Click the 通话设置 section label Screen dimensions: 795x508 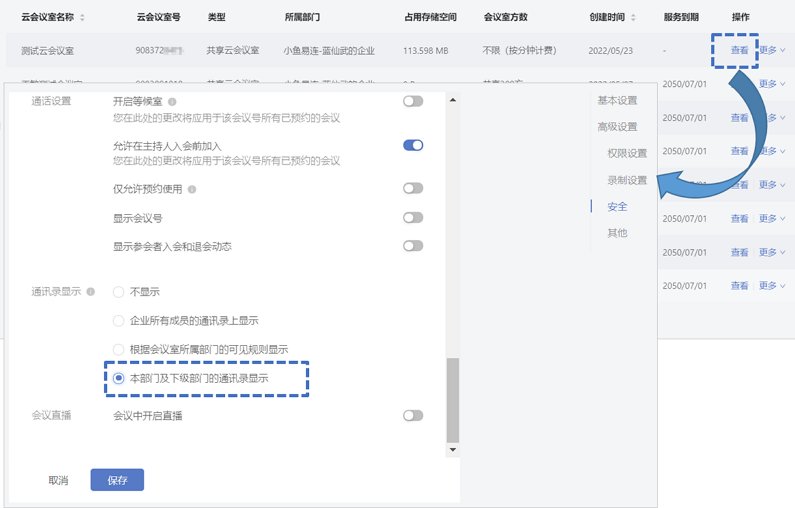[x=51, y=101]
